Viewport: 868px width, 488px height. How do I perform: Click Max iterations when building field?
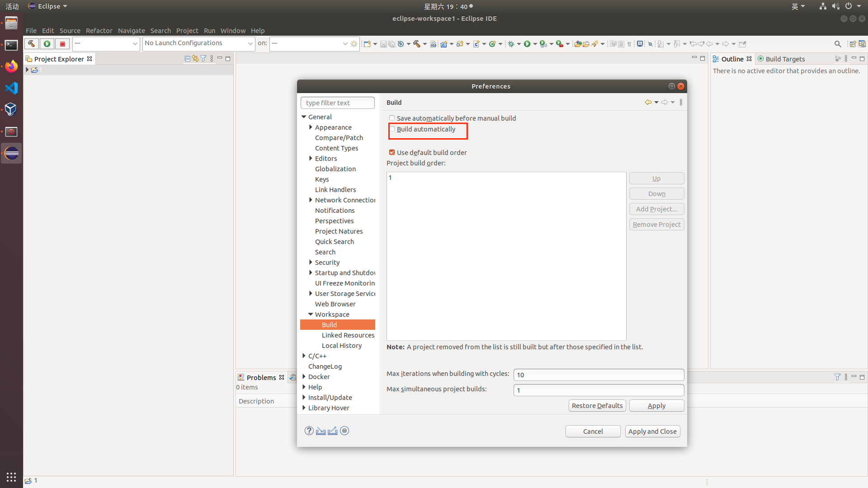point(599,375)
